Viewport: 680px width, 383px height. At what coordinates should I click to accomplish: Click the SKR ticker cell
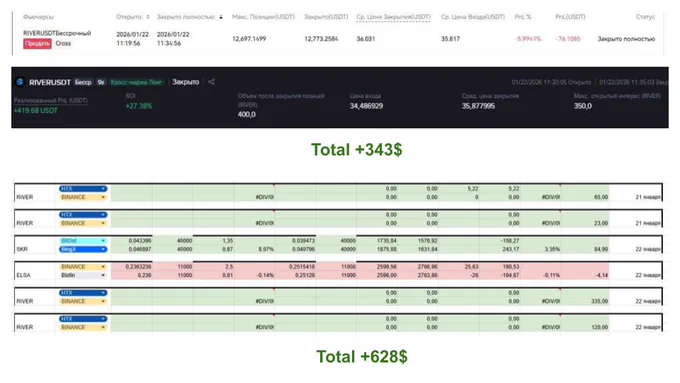click(22, 249)
